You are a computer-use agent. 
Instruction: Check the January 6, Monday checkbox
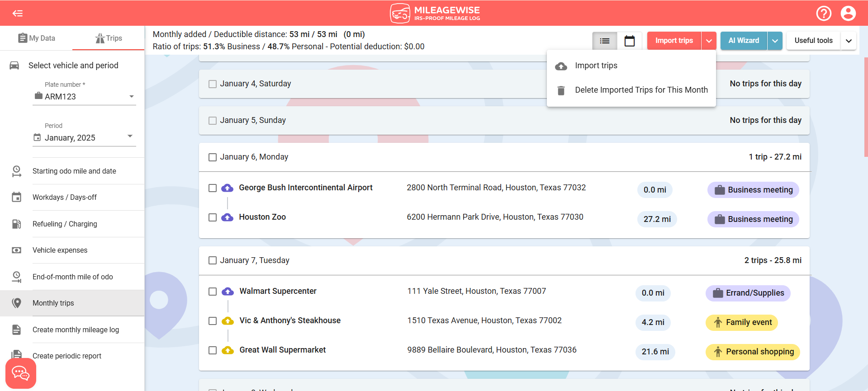pos(213,157)
